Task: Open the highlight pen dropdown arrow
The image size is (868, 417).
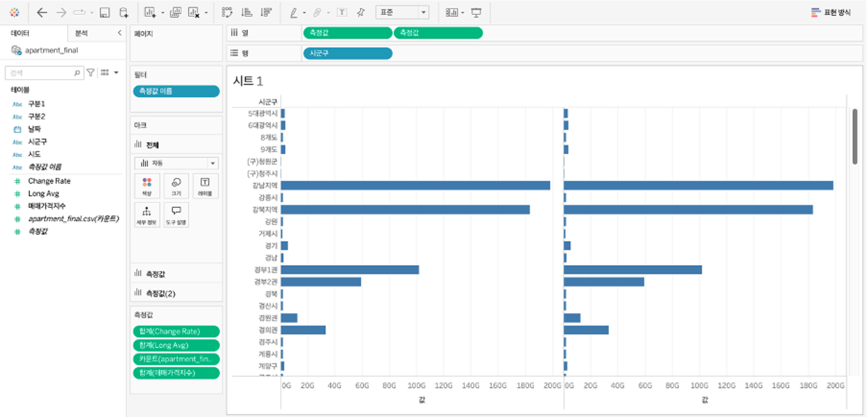Action: (304, 13)
